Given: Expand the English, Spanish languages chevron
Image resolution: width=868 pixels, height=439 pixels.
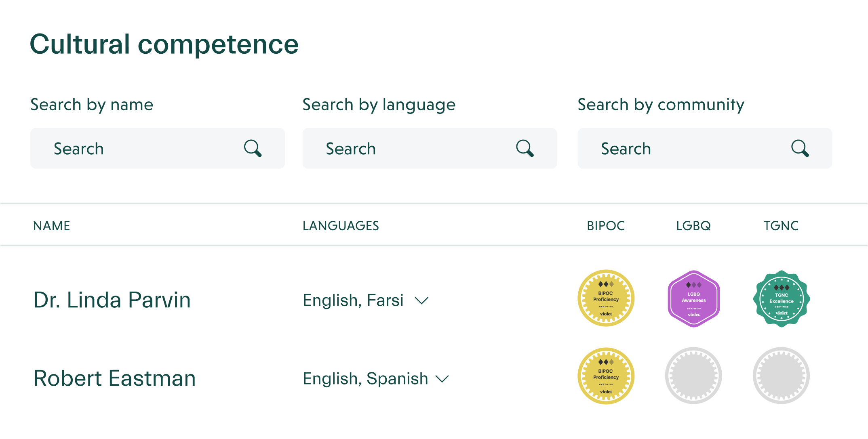Looking at the screenshot, I should pos(442,379).
